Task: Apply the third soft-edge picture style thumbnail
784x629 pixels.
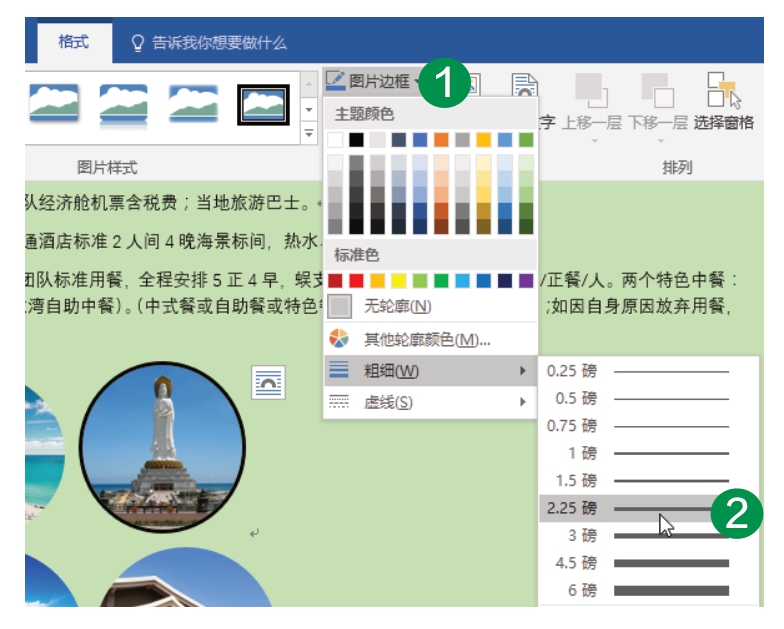Action: coord(193,104)
